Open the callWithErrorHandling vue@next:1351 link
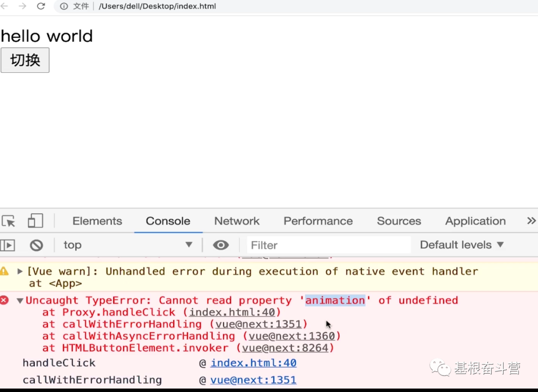The height and width of the screenshot is (392, 538). click(x=253, y=380)
